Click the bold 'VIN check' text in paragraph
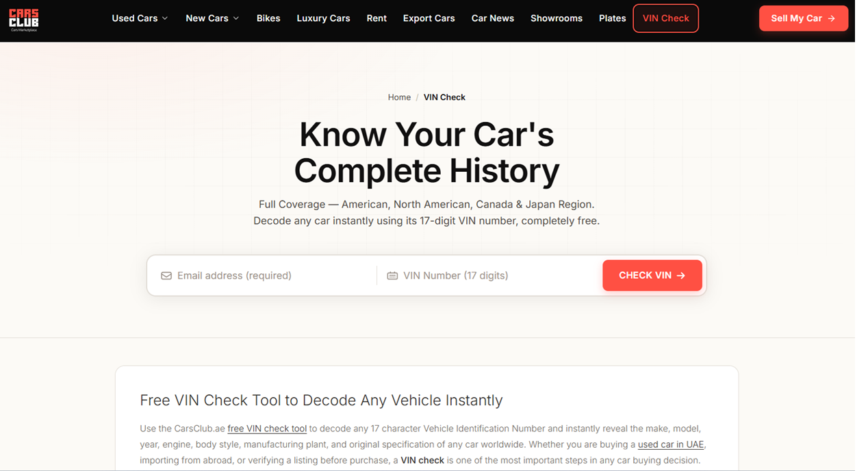The width and height of the screenshot is (868, 471). click(x=422, y=460)
